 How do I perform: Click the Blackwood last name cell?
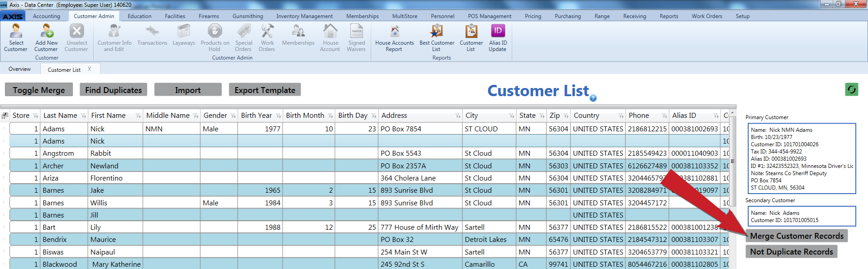65,264
